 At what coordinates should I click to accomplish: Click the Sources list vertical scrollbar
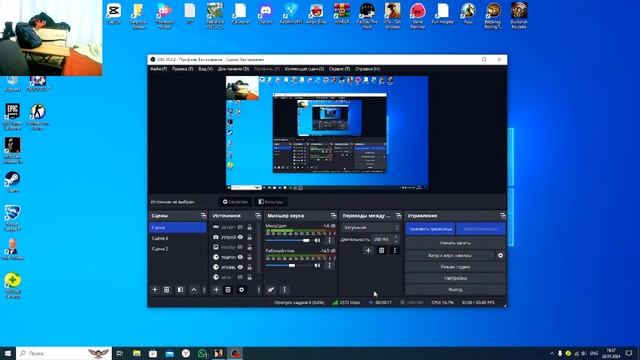(x=259, y=248)
